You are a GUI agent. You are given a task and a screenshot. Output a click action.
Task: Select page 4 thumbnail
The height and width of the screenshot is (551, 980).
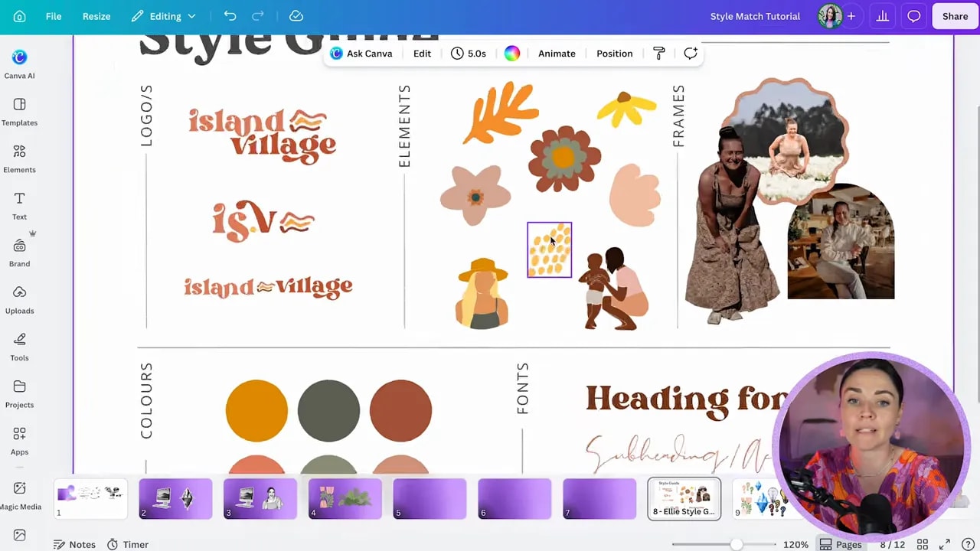[x=345, y=498]
